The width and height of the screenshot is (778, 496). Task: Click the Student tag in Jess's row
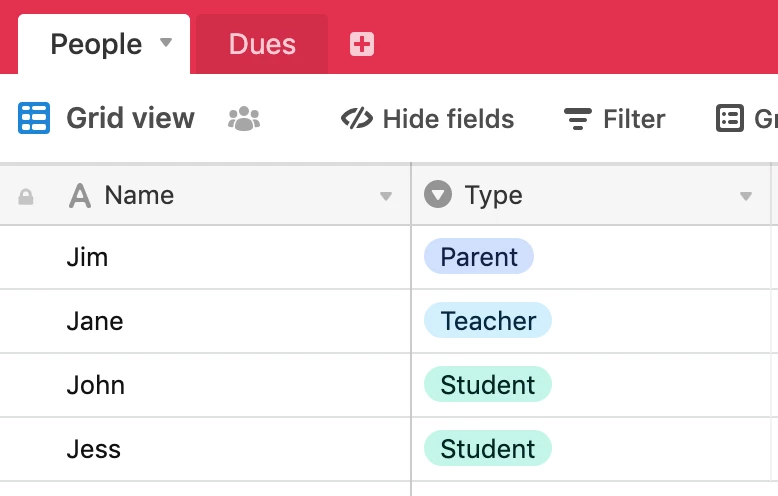coord(488,448)
